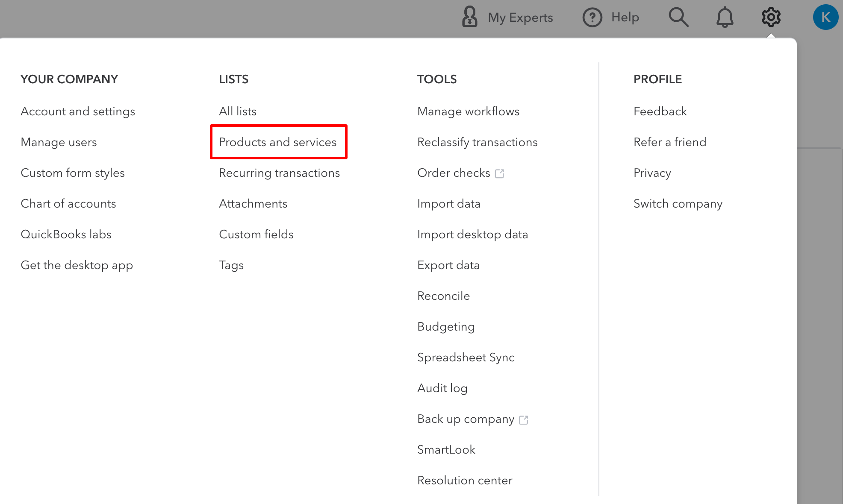The width and height of the screenshot is (843, 504).
Task: Open search with the magnifying glass icon
Action: coord(678,18)
